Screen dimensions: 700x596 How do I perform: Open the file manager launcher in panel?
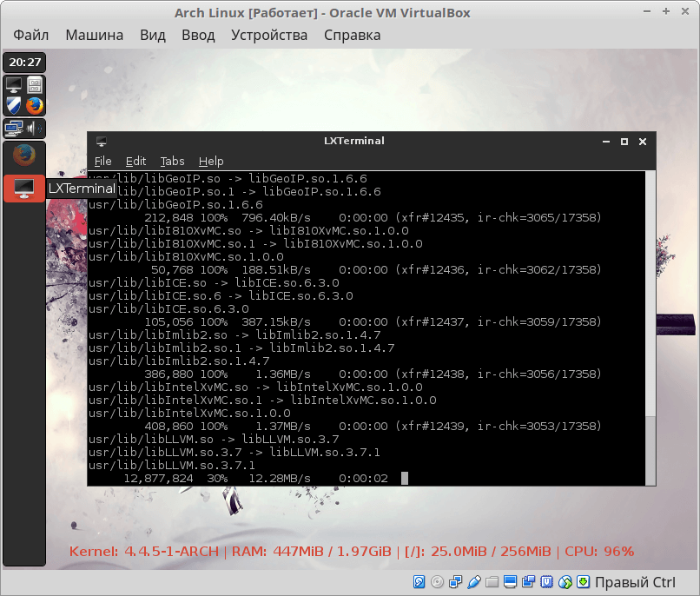click(35, 85)
